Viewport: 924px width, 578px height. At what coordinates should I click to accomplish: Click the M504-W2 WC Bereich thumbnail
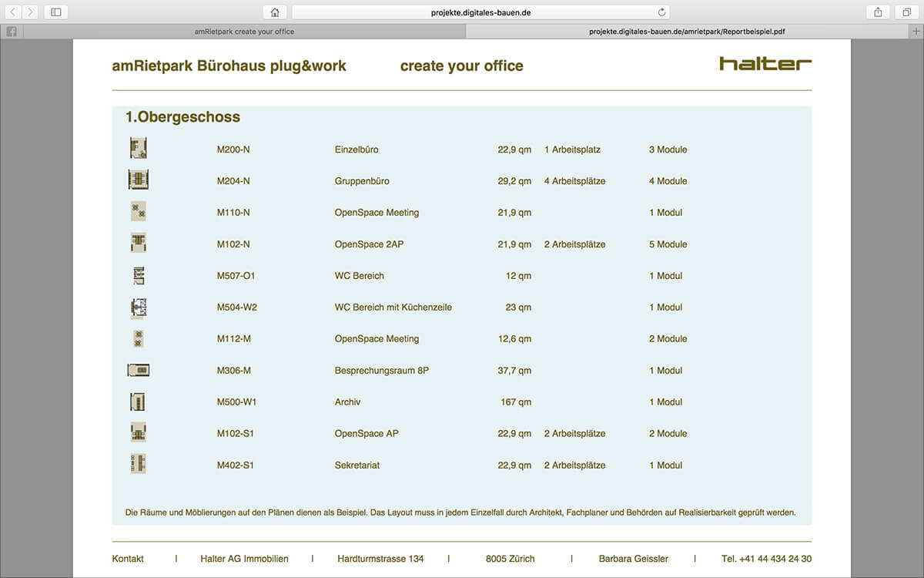pyautogui.click(x=139, y=307)
